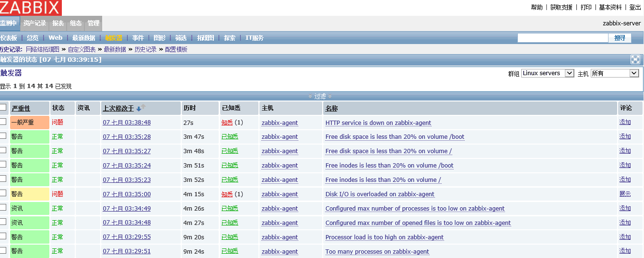Click the 一般严重 severity cell
This screenshot has width=644, height=258.
29,122
